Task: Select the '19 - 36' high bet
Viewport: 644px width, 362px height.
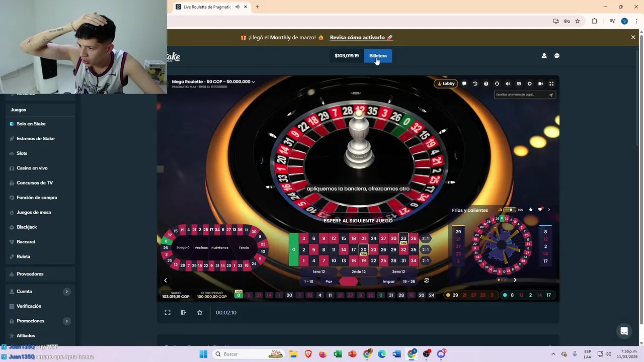Action: (409, 282)
